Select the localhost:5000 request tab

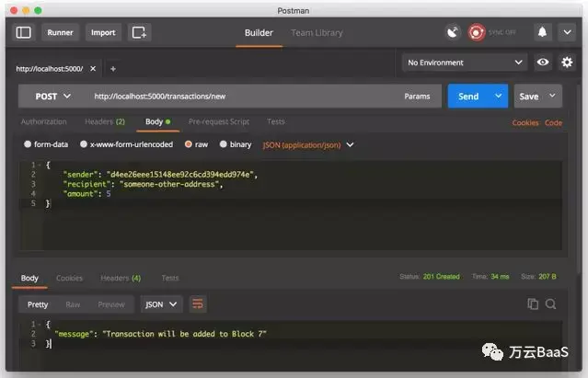(50, 69)
